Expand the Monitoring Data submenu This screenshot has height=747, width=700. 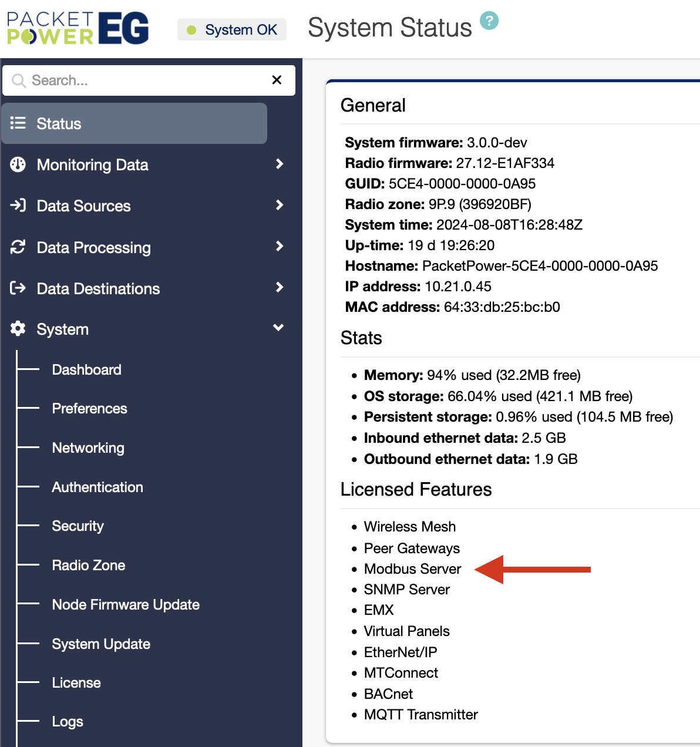[279, 164]
